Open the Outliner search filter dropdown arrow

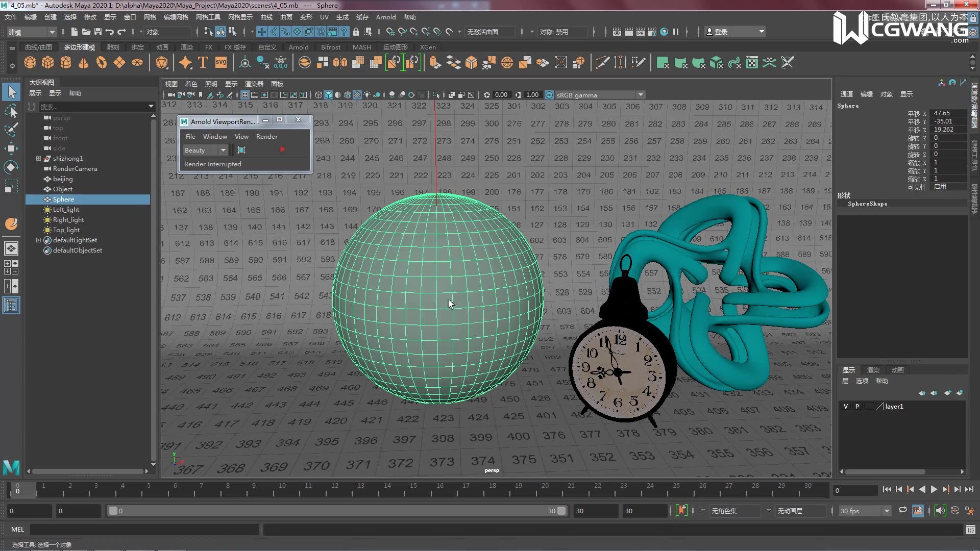coord(151,107)
